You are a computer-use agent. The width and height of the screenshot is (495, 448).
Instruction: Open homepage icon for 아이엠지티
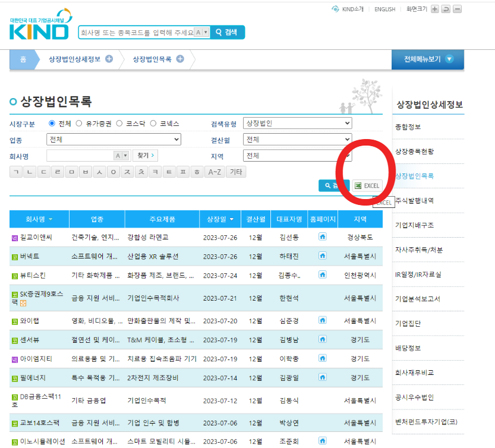[x=322, y=358]
